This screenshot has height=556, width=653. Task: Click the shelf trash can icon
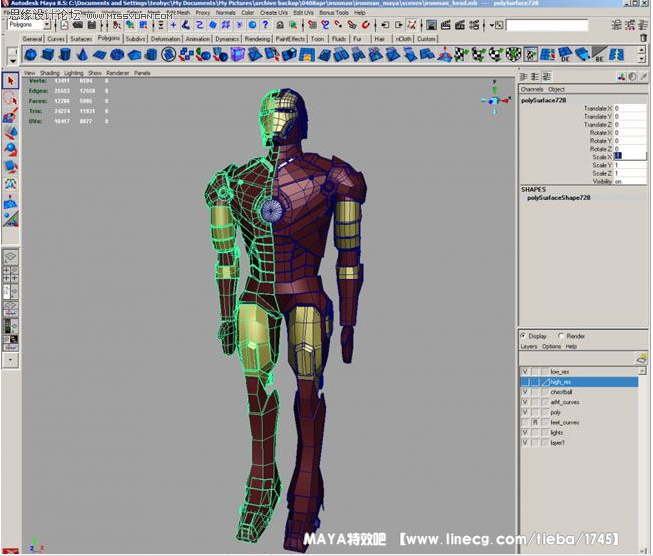pos(643,38)
